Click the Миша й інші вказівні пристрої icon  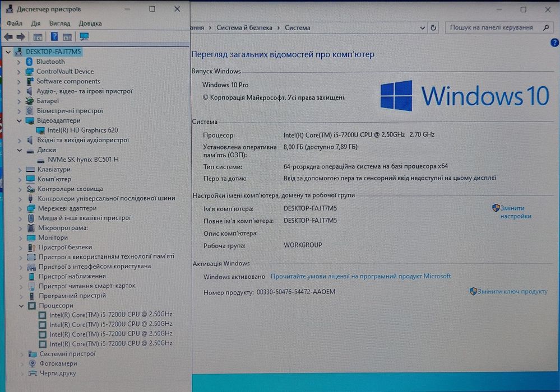(31, 218)
